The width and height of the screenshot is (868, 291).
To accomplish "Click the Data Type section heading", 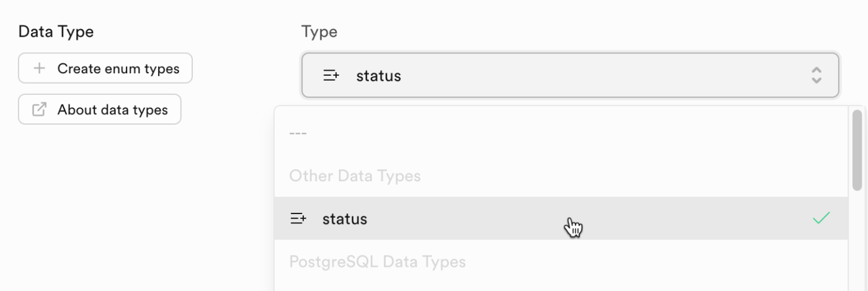I will 56,32.
